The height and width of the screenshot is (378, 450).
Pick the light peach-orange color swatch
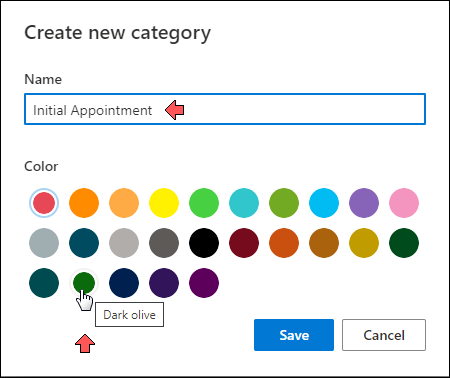(124, 203)
